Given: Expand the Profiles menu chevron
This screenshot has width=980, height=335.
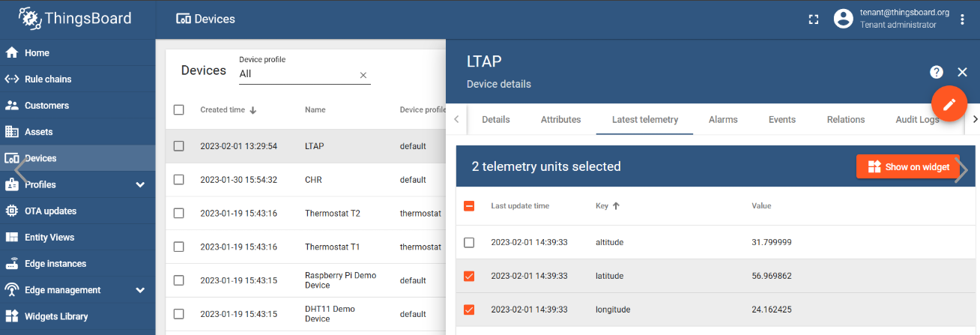Looking at the screenshot, I should pos(140,185).
